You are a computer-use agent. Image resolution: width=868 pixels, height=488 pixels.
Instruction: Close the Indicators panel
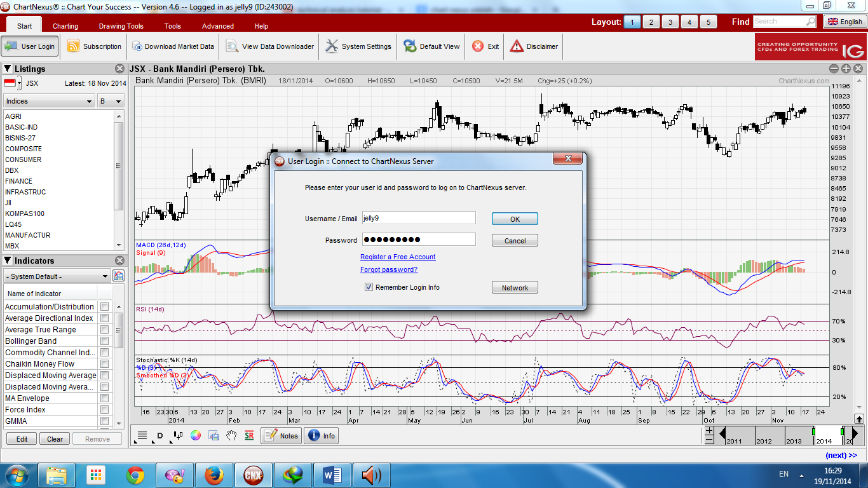point(120,261)
